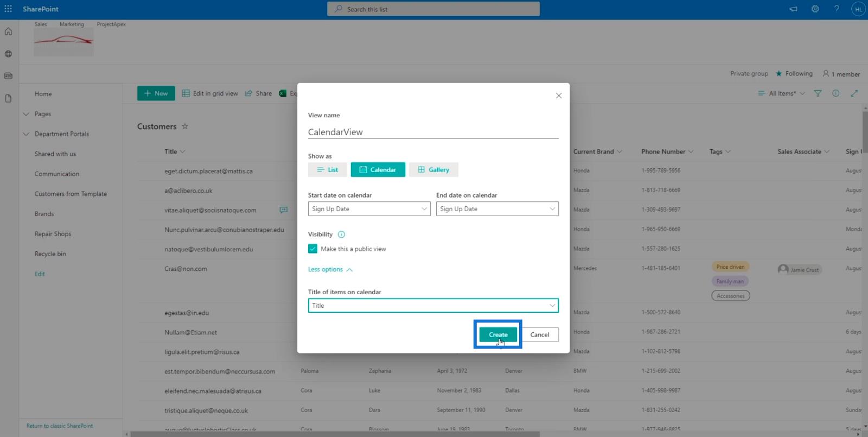Open the All Items view switcher dropdown

(782, 93)
